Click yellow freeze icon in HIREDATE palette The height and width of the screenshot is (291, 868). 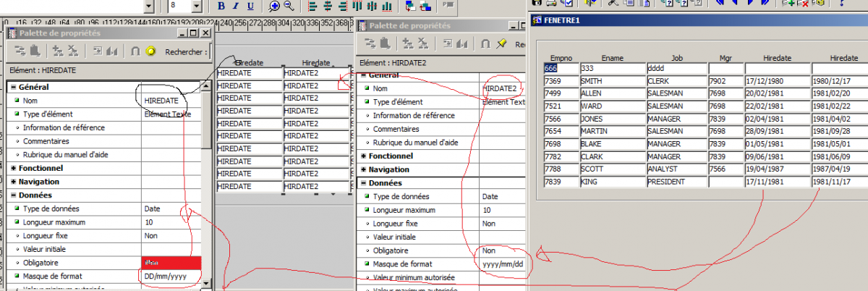coord(151,51)
